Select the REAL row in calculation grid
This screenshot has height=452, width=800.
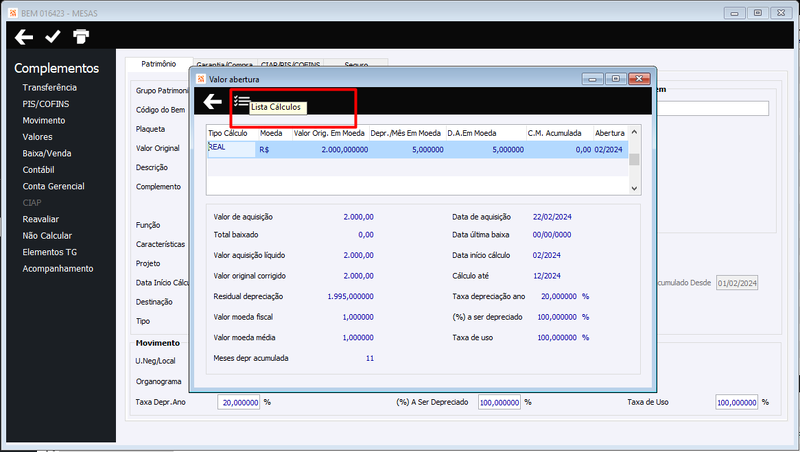[417, 149]
